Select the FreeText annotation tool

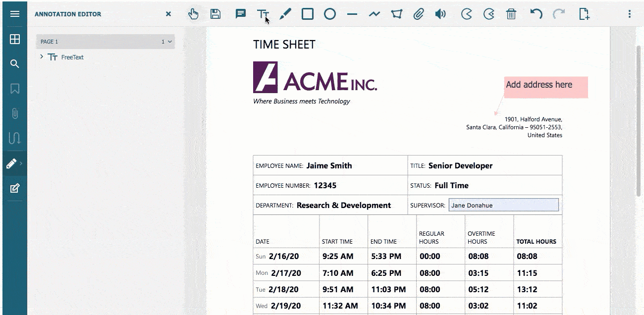[x=263, y=14]
